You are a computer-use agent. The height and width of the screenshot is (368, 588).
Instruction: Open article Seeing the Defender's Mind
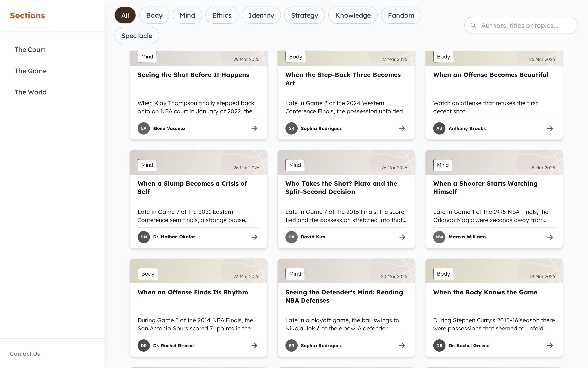coord(344,296)
